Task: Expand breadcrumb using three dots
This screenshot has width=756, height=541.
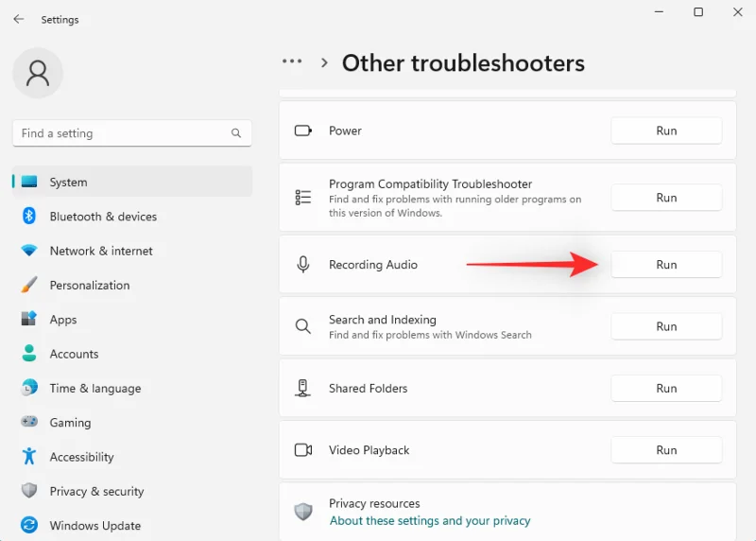Action: [292, 62]
